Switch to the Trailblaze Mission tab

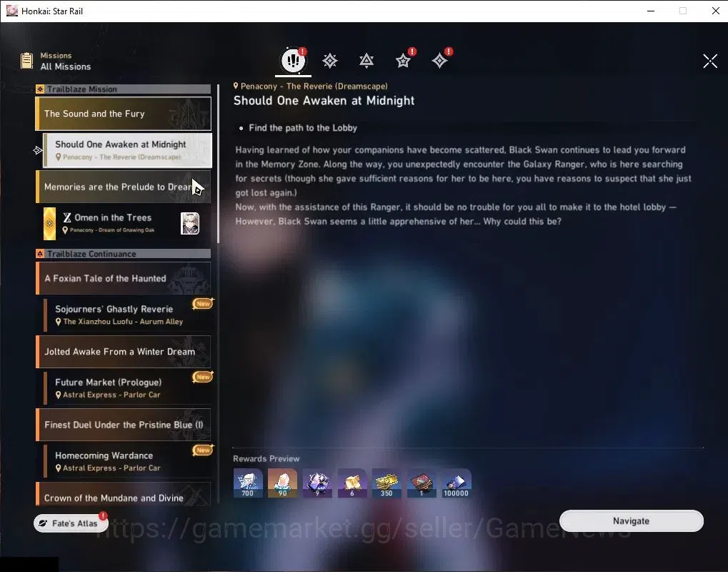[x=329, y=61]
